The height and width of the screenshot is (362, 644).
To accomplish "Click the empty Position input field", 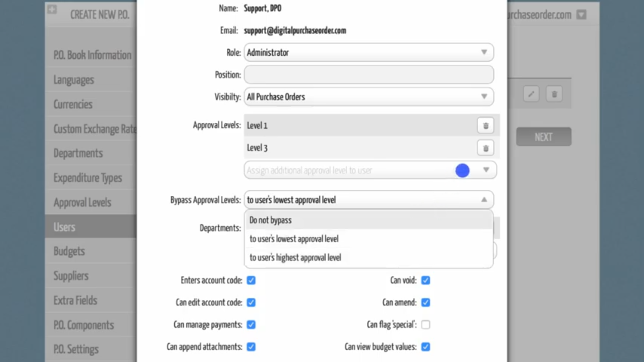I will pos(368,74).
